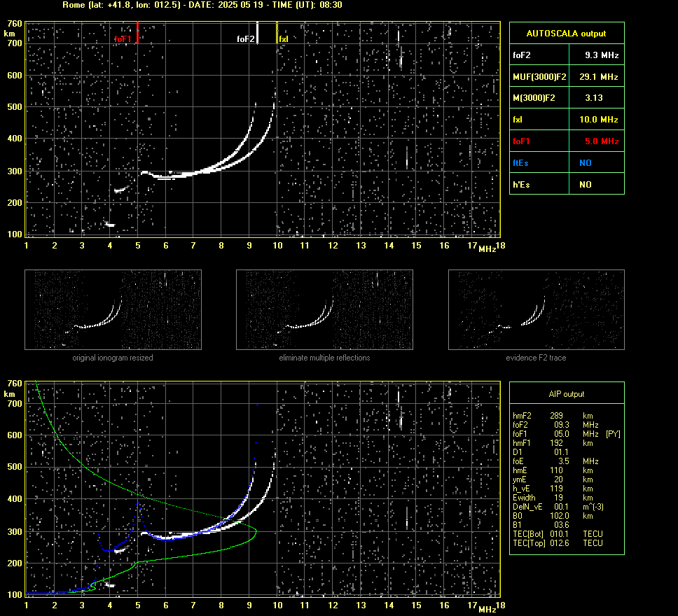Click the fxI value 10.0 MHz
678x616 pixels.
coord(598,120)
